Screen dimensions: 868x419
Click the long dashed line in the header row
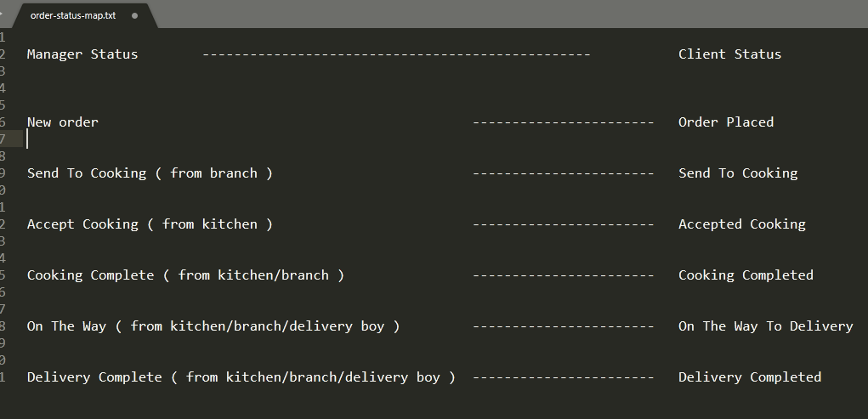pos(396,54)
